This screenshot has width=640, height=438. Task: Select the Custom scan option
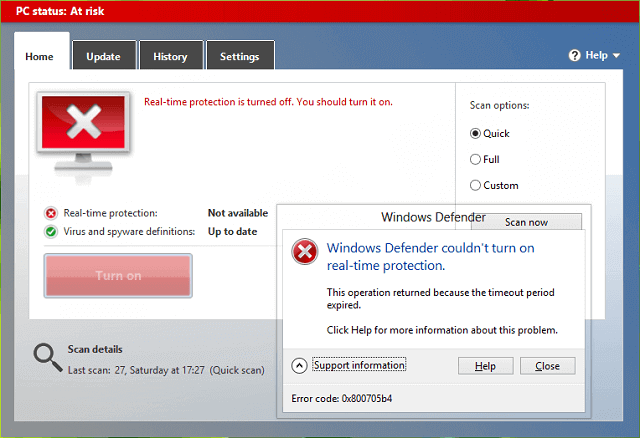coord(476,185)
